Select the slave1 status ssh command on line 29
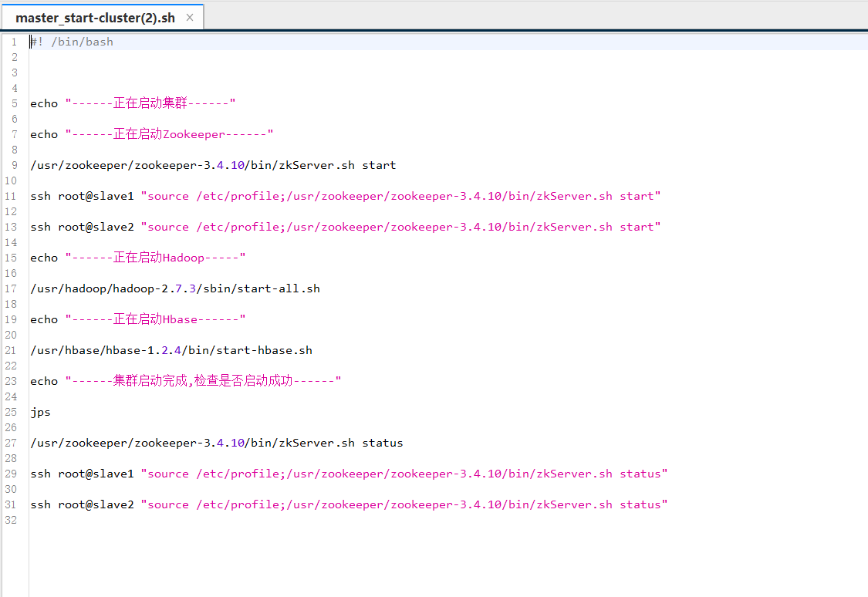The image size is (868, 597). click(347, 474)
